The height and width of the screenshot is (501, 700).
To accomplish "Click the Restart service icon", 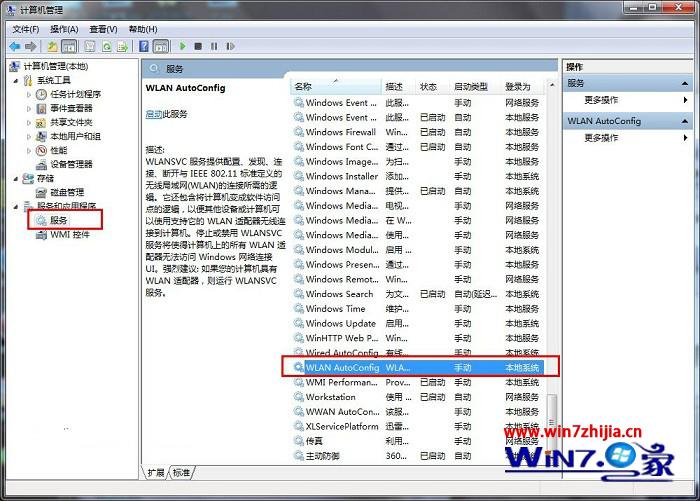I will tap(230, 46).
